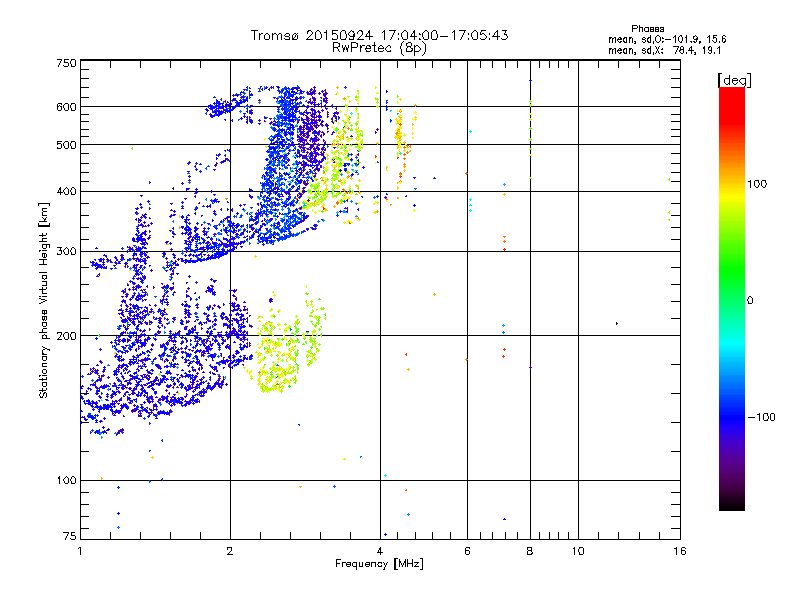Click the y-axis tick label 75
The height and width of the screenshot is (600, 800).
[70, 536]
